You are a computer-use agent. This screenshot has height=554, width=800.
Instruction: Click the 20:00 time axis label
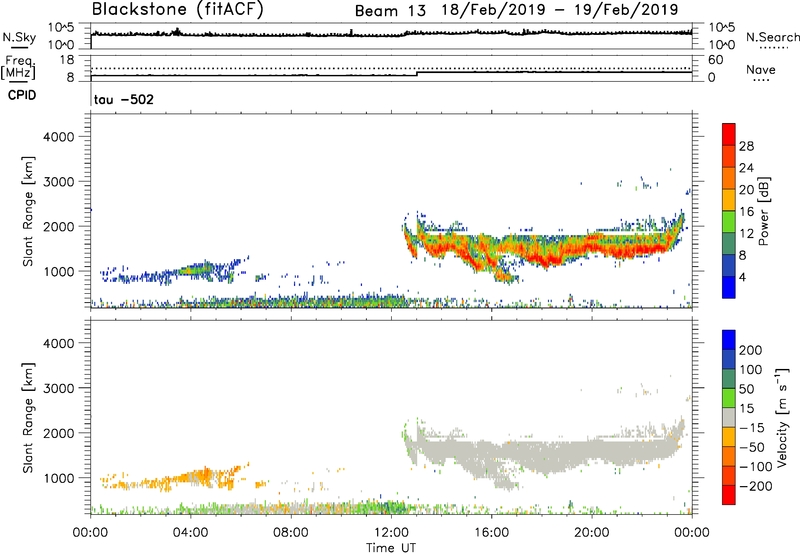(x=591, y=533)
